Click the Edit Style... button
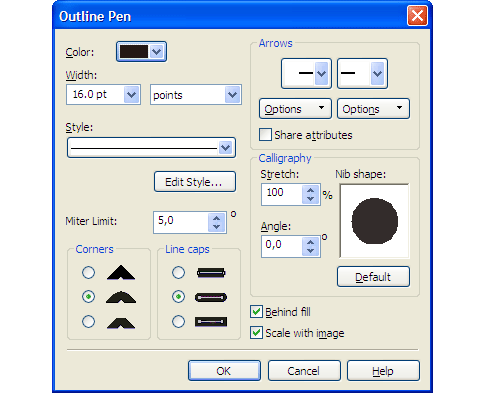 click(195, 182)
